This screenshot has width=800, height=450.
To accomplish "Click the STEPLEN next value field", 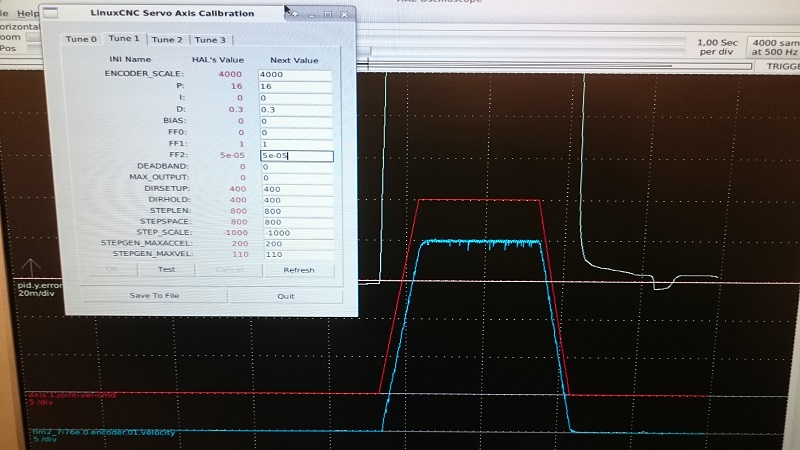I will [x=298, y=211].
